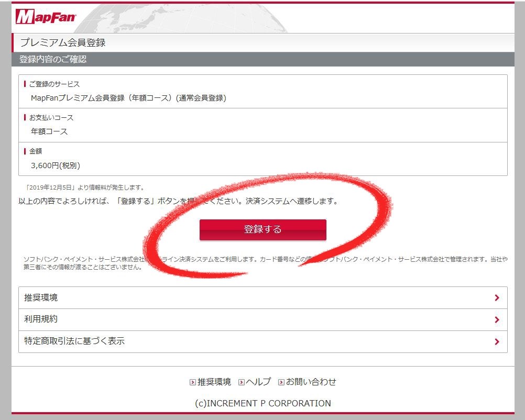The height and width of the screenshot is (420, 525).
Task: Open the footer ヘルプ link
Action: coord(258,382)
